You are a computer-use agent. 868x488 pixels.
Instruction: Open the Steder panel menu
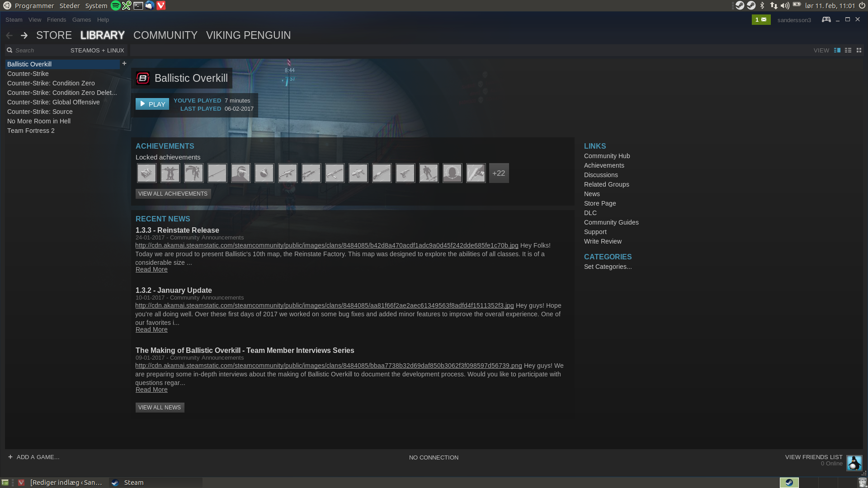pos(70,5)
